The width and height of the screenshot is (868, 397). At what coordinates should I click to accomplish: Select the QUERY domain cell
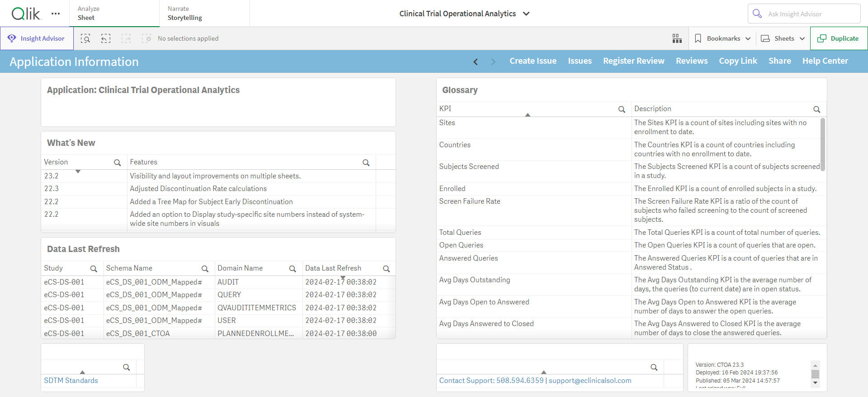[259, 295]
